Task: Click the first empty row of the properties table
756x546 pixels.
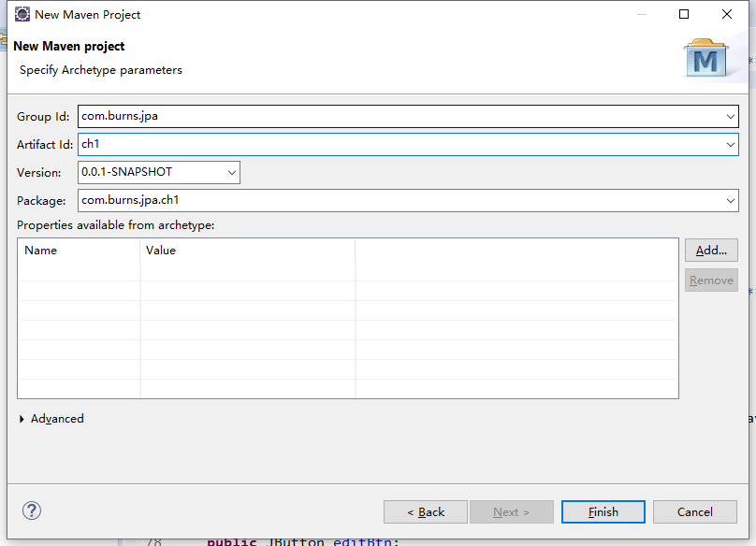Action: click(187, 269)
